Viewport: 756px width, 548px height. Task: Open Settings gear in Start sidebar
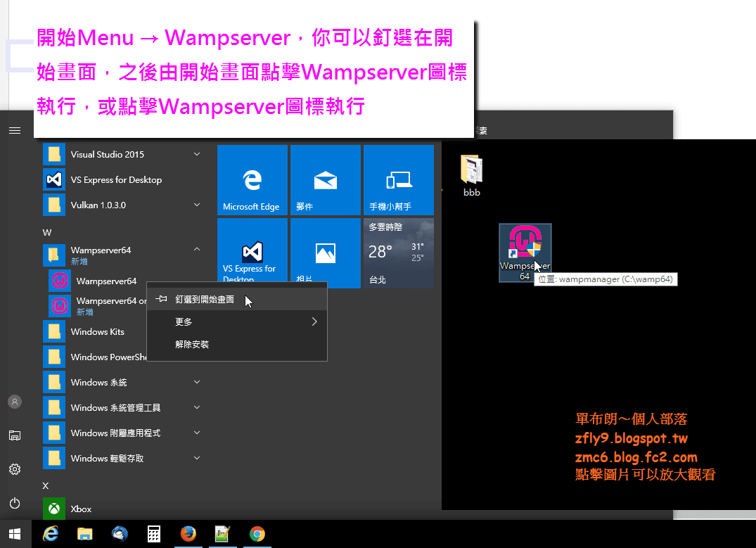coord(15,469)
